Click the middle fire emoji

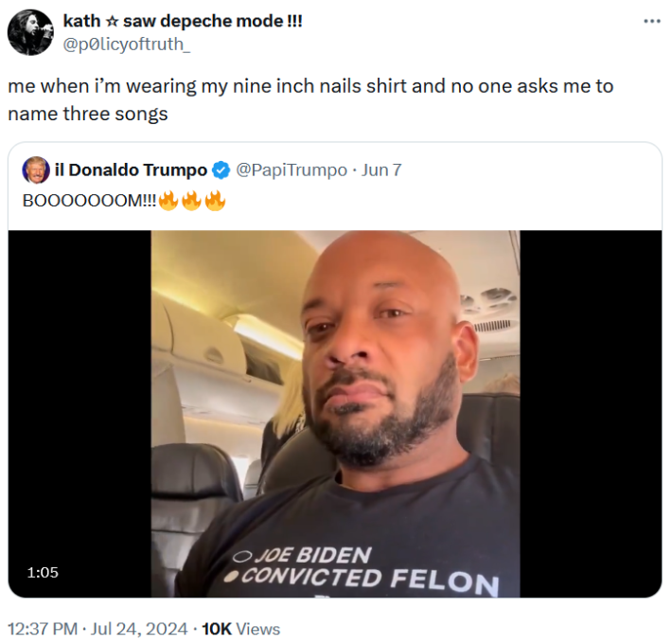click(192, 201)
